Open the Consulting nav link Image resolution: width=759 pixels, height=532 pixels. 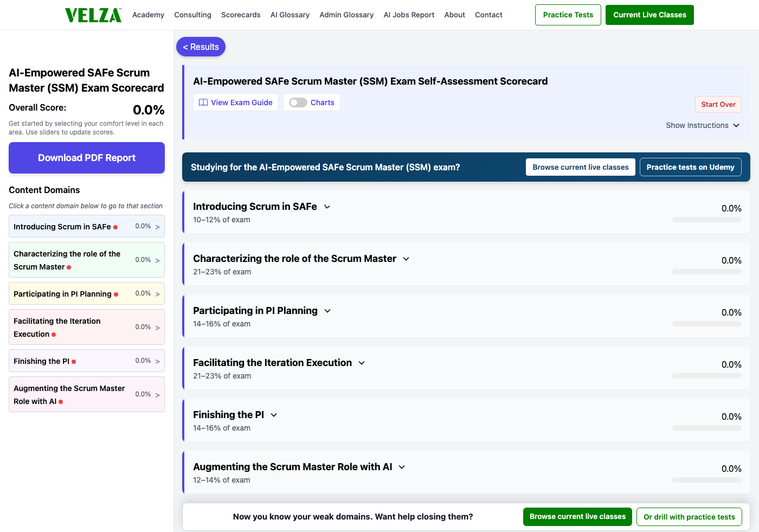pos(192,15)
